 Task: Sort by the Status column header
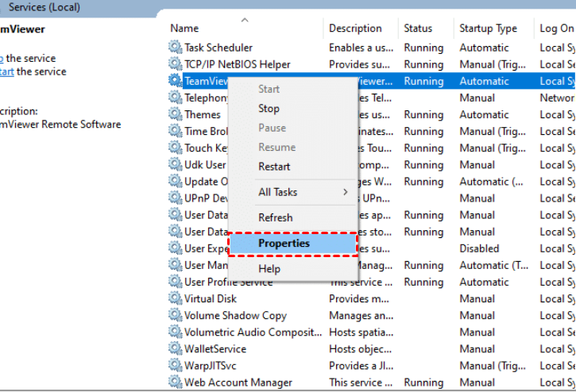click(x=418, y=29)
